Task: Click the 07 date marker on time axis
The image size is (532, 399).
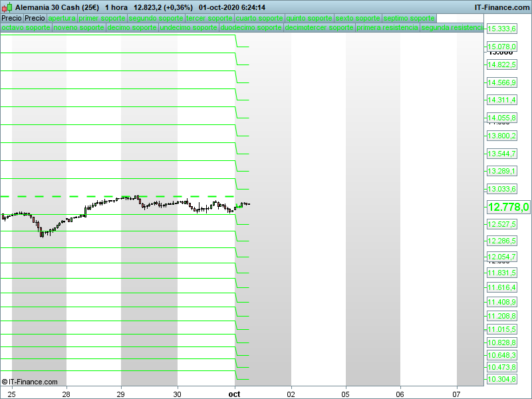Action: 456,394
